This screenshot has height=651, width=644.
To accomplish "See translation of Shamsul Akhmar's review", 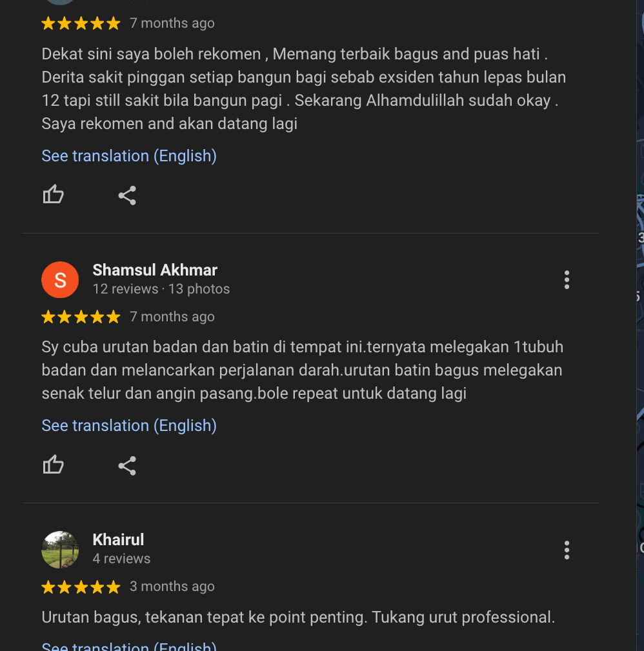I will click(129, 426).
